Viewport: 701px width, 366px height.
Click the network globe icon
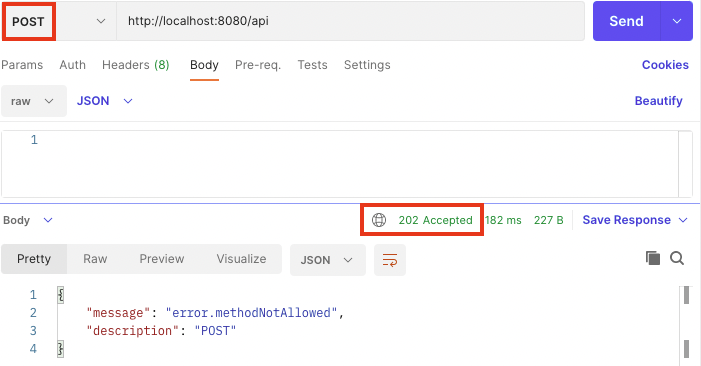[379, 220]
